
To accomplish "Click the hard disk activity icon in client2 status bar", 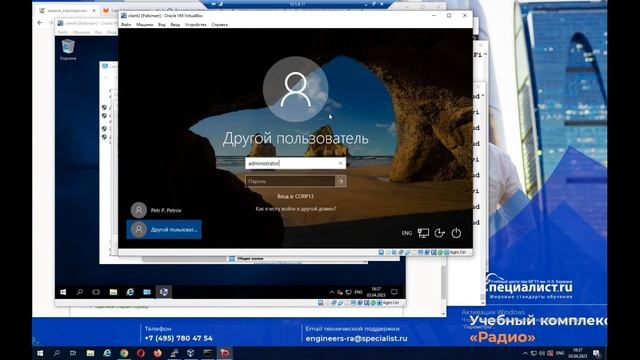I will coord(381,253).
